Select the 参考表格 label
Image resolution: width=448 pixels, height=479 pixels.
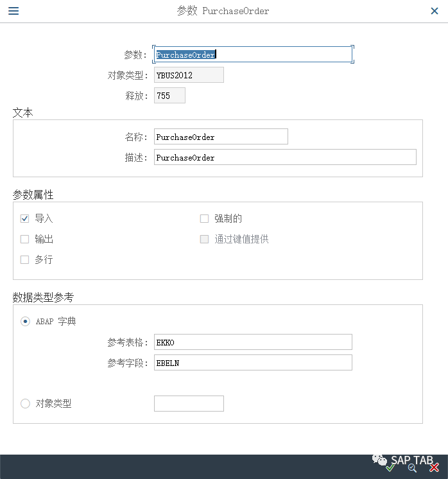point(127,342)
